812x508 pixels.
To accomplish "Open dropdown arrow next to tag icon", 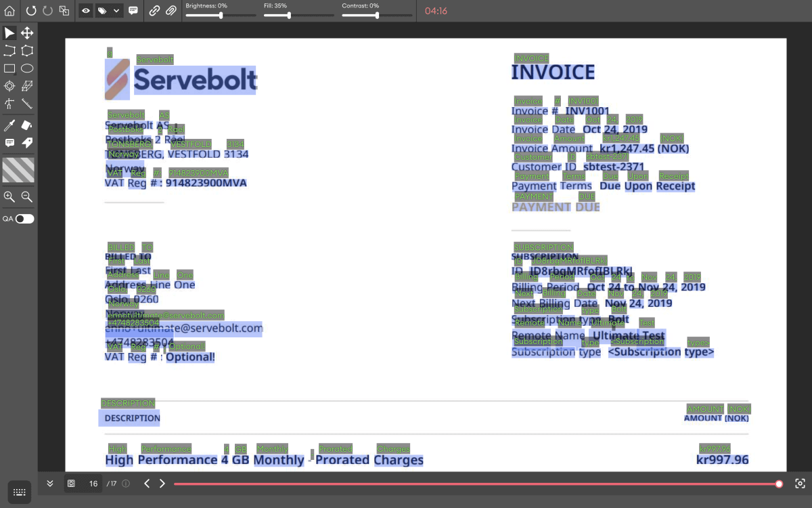I will point(116,11).
